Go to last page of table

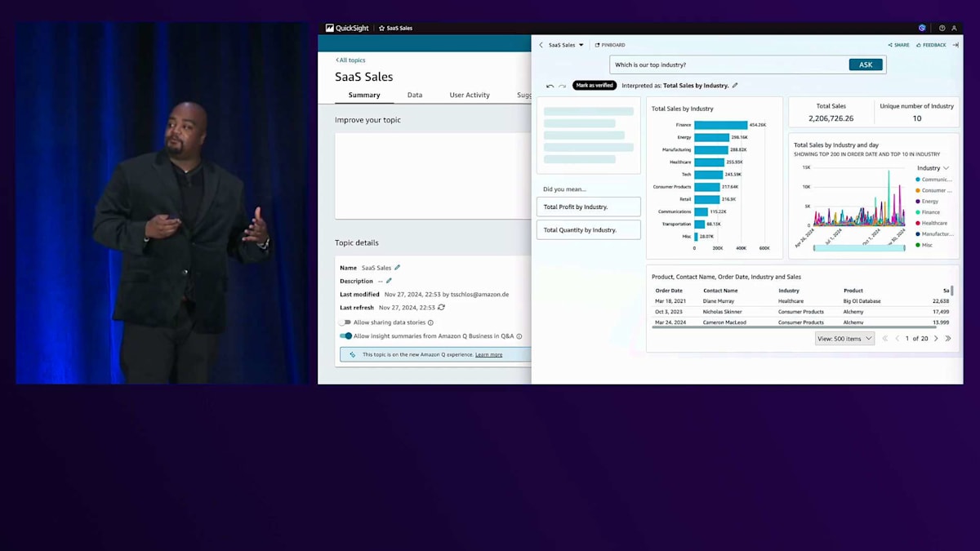[948, 338]
